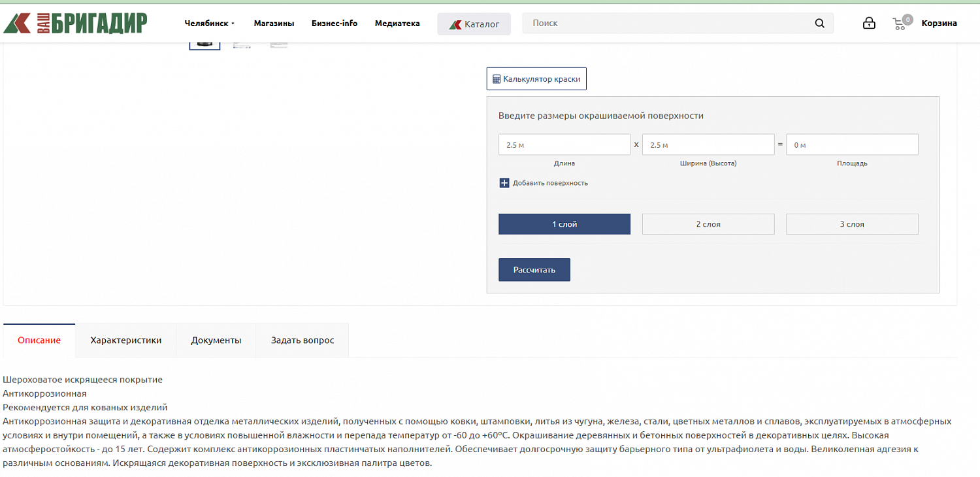The image size is (980, 477).
Task: Click the Корзина link
Action: (939, 24)
